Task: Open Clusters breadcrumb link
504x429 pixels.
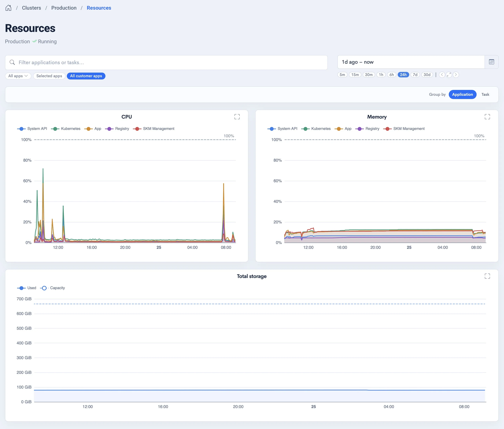Action: pos(32,8)
